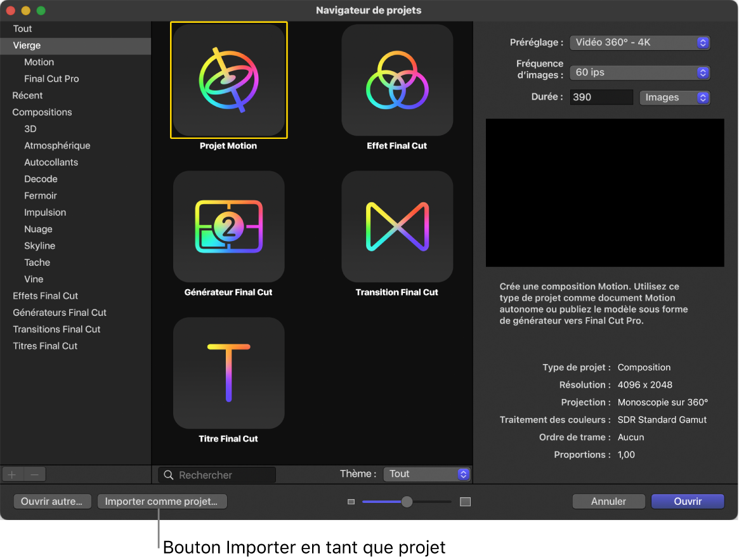Click the Monoscopie sur 360° projection value

[x=663, y=402]
